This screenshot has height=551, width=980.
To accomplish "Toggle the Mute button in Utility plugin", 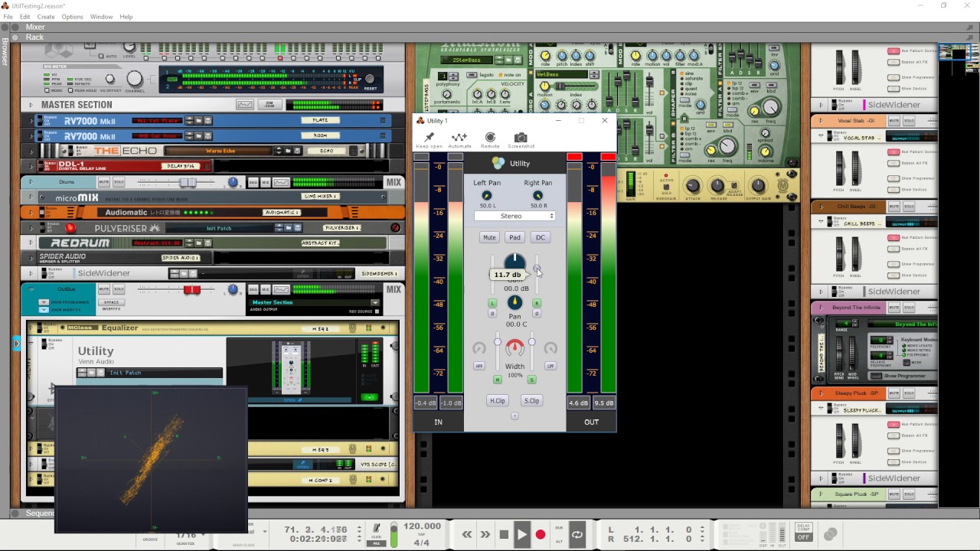I will (489, 237).
